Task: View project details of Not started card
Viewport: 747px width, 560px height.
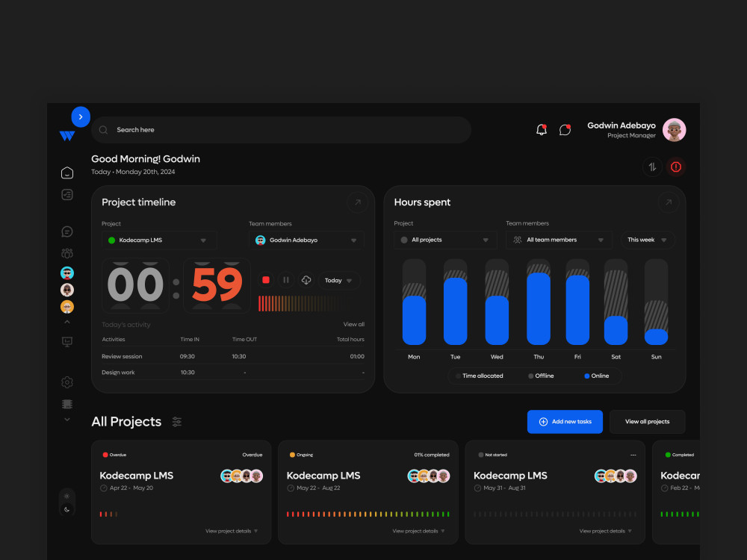Action: (x=606, y=531)
